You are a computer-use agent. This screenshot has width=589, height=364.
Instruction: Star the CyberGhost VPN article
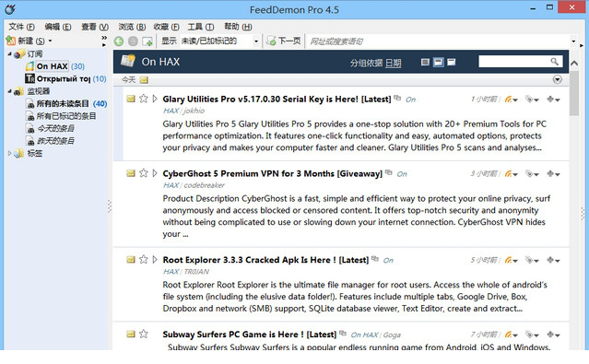pyautogui.click(x=144, y=173)
